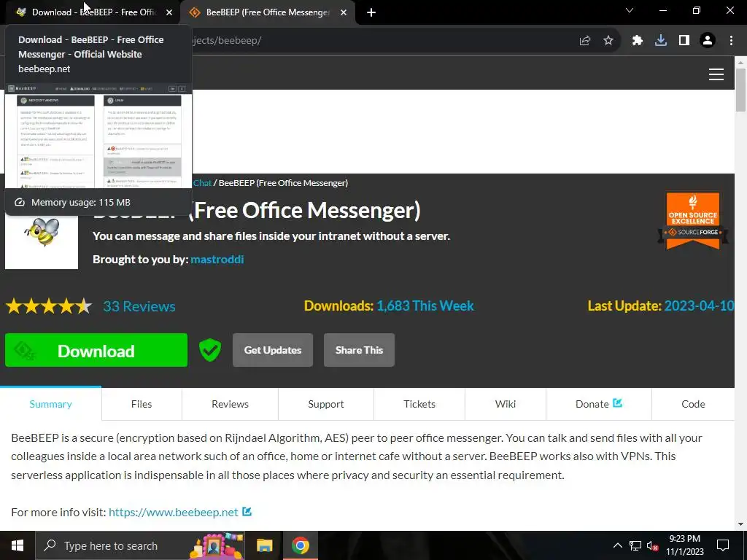The height and width of the screenshot is (560, 747).
Task: Open the 33 Reviews link
Action: 139,306
